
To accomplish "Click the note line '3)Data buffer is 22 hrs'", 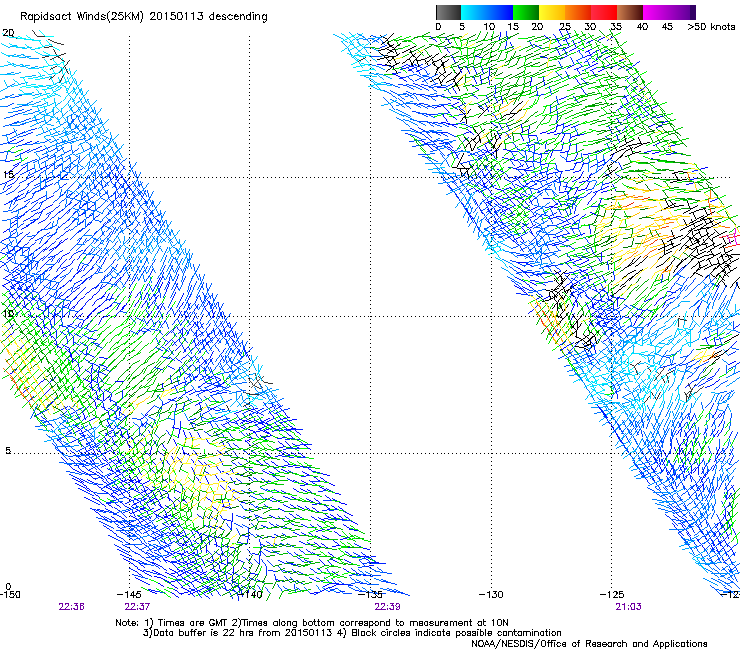I will pos(352,633).
